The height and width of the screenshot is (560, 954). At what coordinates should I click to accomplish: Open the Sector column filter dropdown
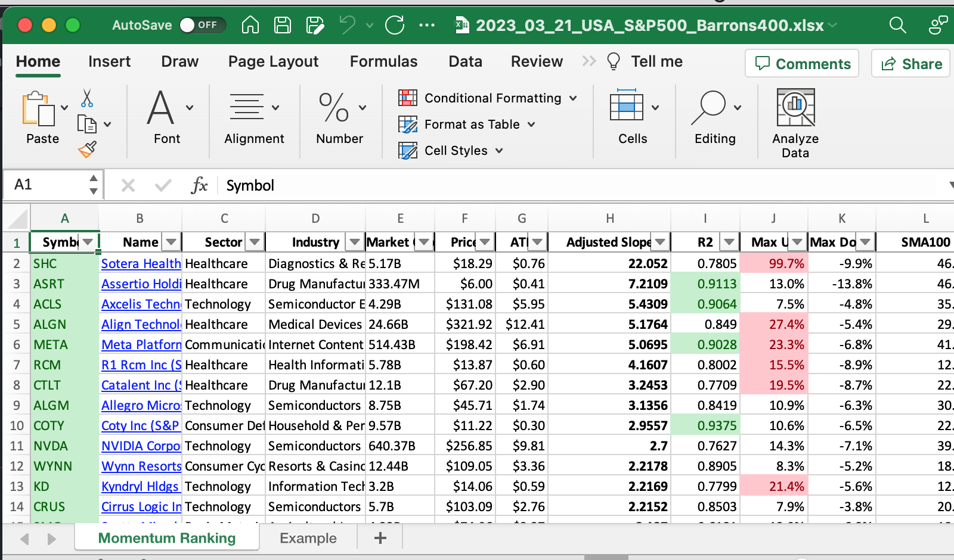click(x=255, y=242)
